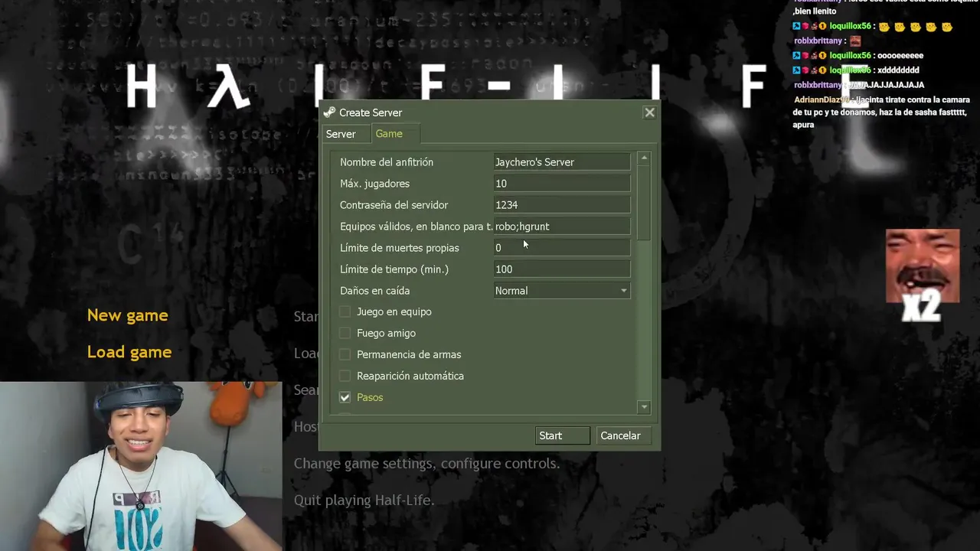Select New game in Half-Life menu

(127, 315)
